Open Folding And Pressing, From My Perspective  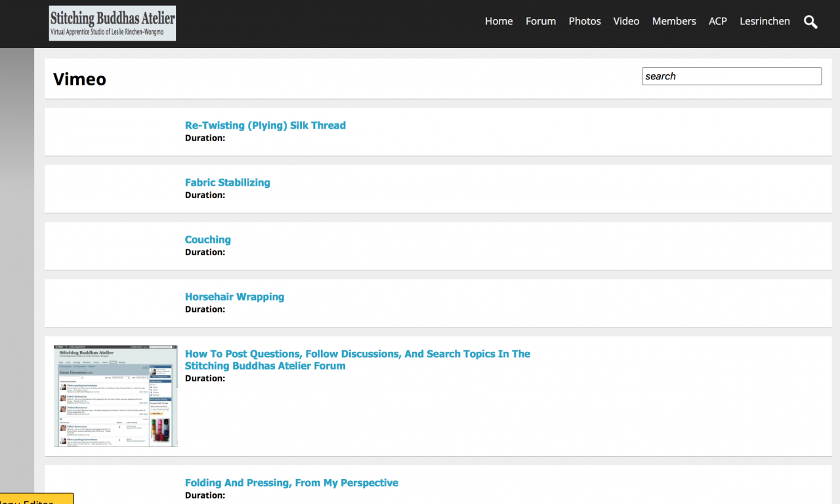[x=291, y=483]
